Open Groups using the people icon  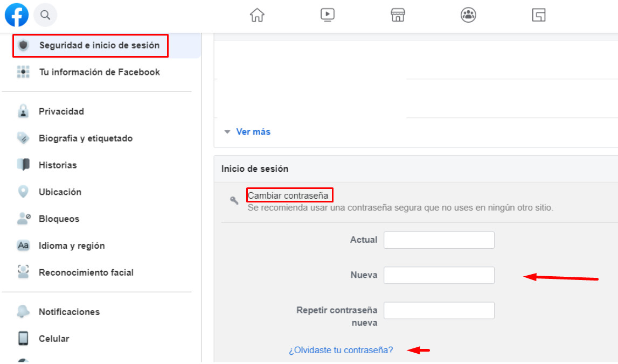[x=468, y=16]
